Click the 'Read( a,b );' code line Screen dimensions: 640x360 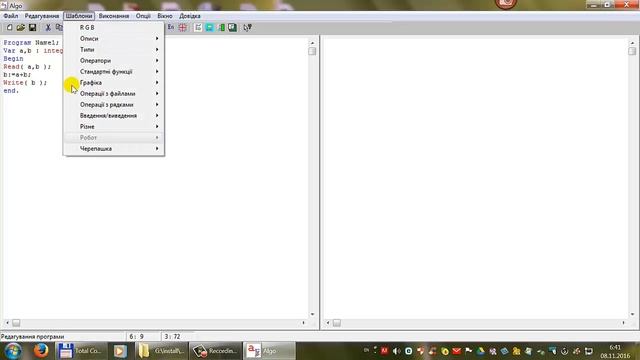(27, 67)
